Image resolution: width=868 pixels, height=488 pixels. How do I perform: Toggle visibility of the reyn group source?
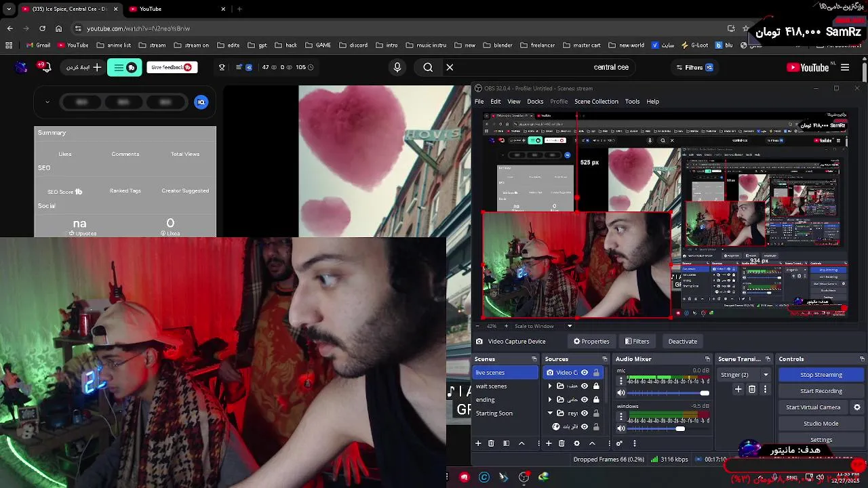tap(584, 413)
